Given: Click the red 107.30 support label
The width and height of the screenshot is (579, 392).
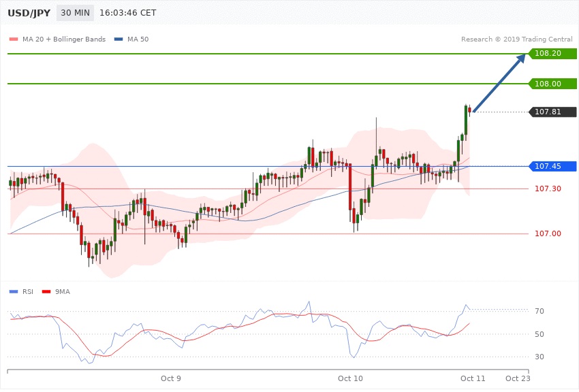Looking at the screenshot, I should 548,189.
